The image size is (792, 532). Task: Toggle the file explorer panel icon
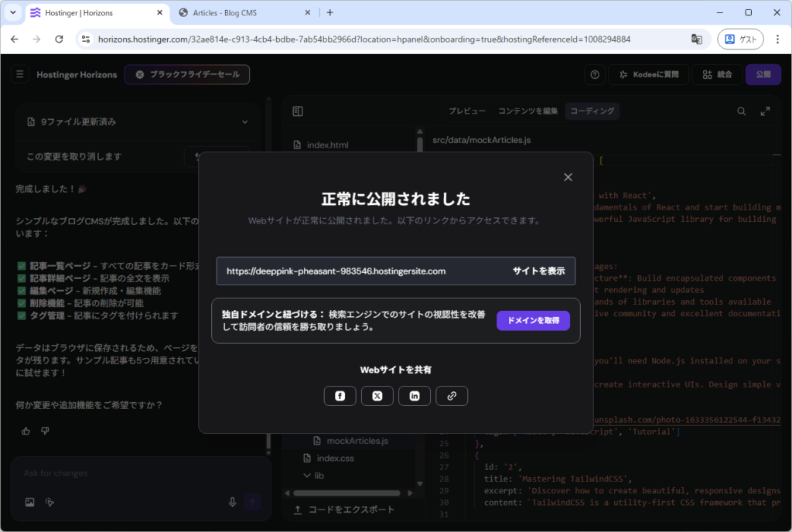(298, 111)
